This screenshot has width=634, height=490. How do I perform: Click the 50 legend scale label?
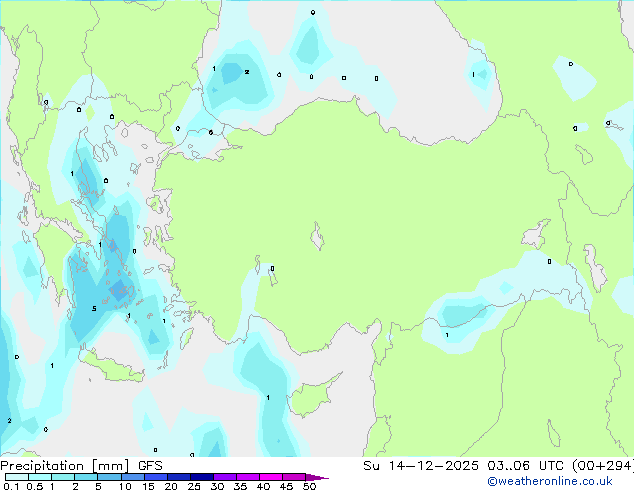[309, 486]
